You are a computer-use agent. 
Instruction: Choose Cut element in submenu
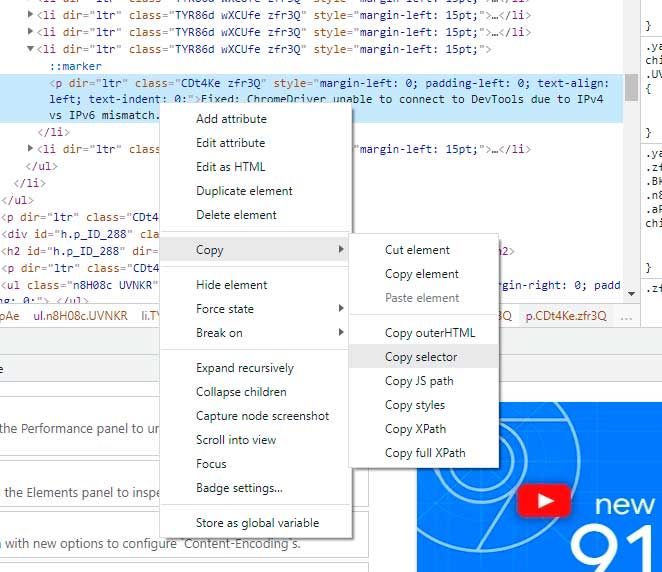pyautogui.click(x=424, y=250)
